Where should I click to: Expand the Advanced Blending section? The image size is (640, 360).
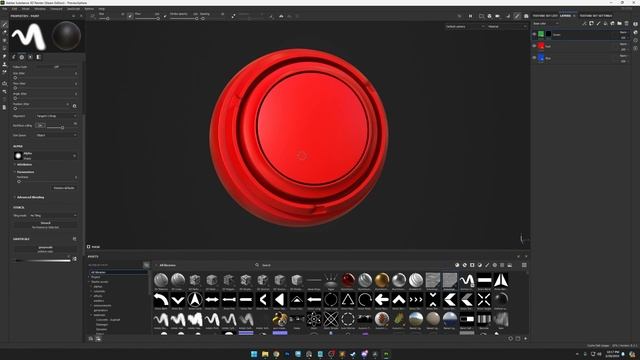click(30, 197)
